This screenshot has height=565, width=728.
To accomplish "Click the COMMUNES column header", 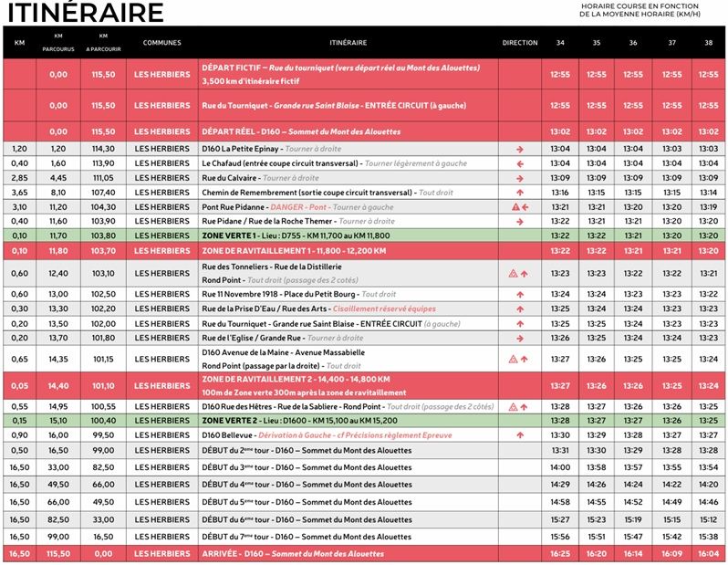I will tap(162, 42).
